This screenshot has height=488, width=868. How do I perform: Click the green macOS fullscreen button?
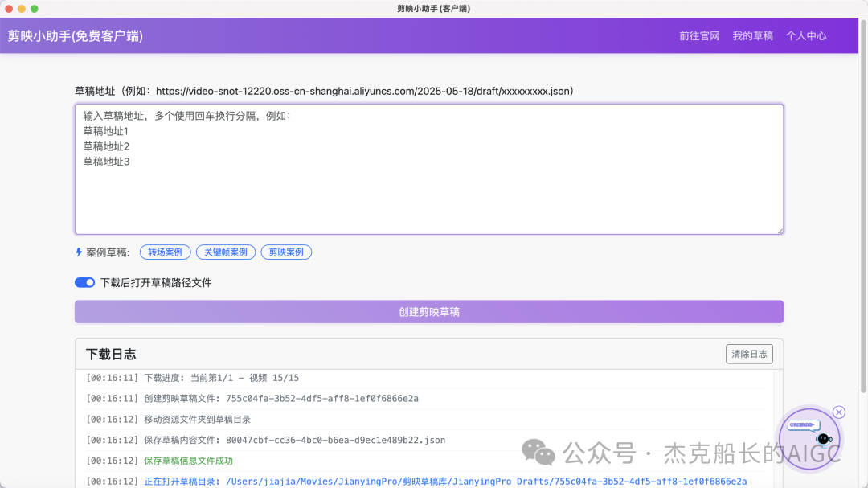click(35, 9)
